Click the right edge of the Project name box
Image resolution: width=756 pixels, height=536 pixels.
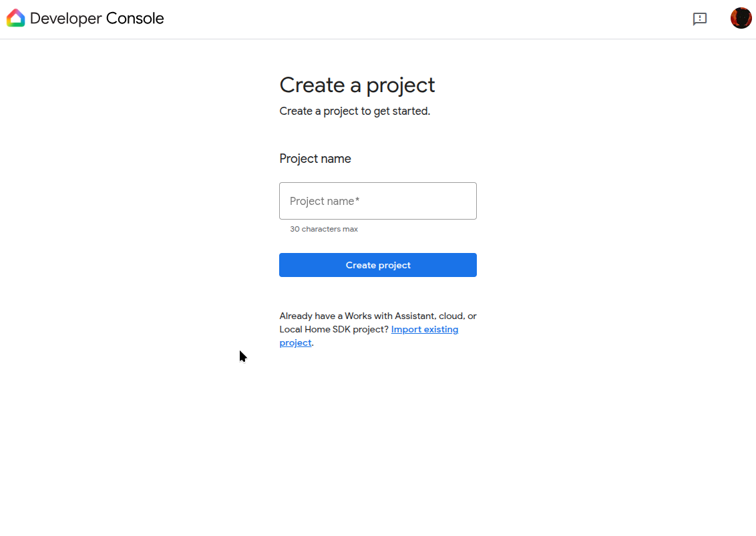(x=471, y=201)
